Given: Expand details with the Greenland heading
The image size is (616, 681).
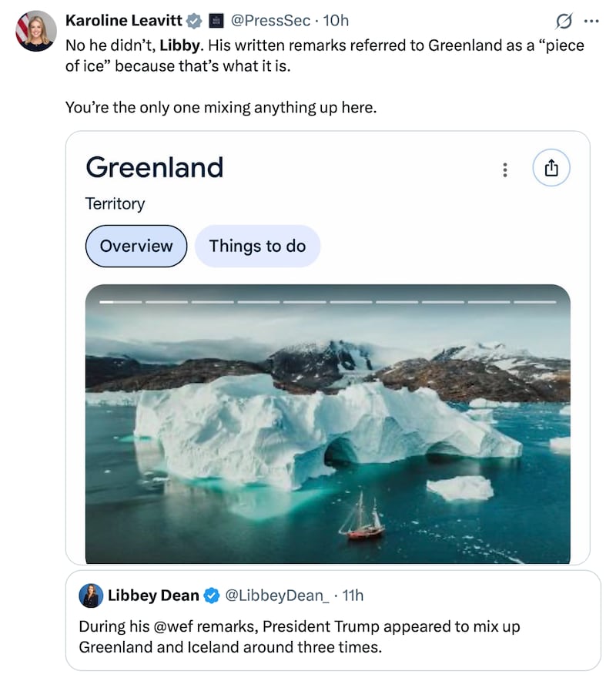Looking at the screenshot, I should pyautogui.click(x=154, y=167).
